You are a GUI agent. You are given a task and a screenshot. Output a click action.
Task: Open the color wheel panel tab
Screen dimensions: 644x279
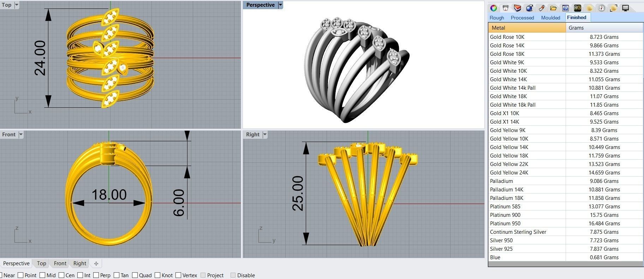tap(494, 8)
